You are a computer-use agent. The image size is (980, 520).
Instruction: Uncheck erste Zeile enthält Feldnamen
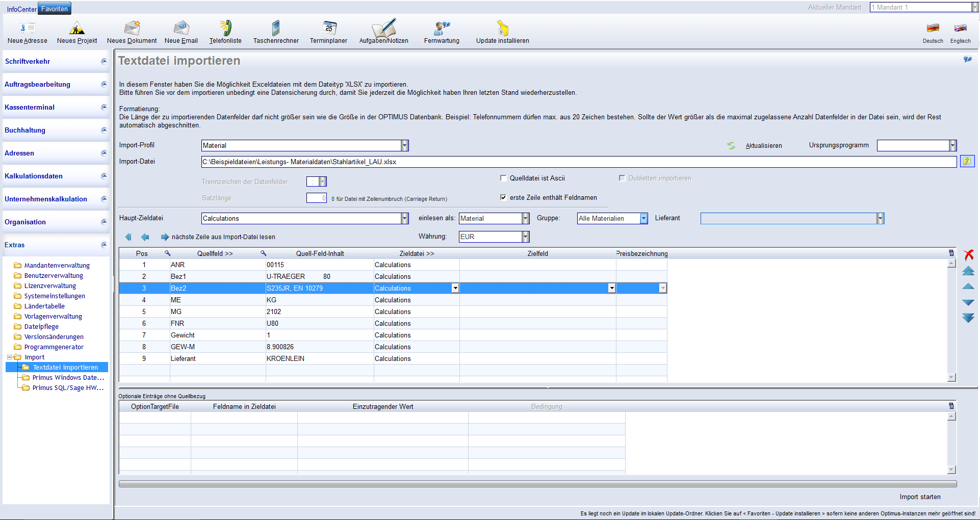click(x=504, y=198)
